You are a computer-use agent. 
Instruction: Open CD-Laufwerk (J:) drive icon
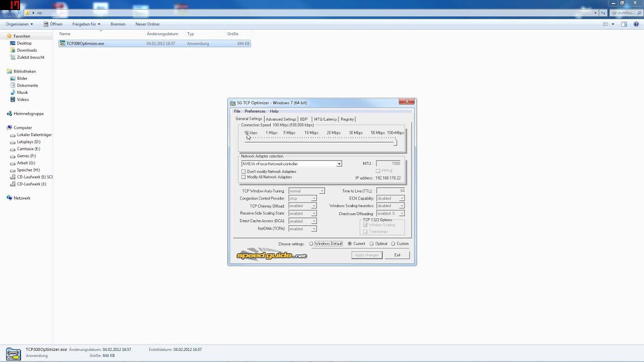click(13, 184)
